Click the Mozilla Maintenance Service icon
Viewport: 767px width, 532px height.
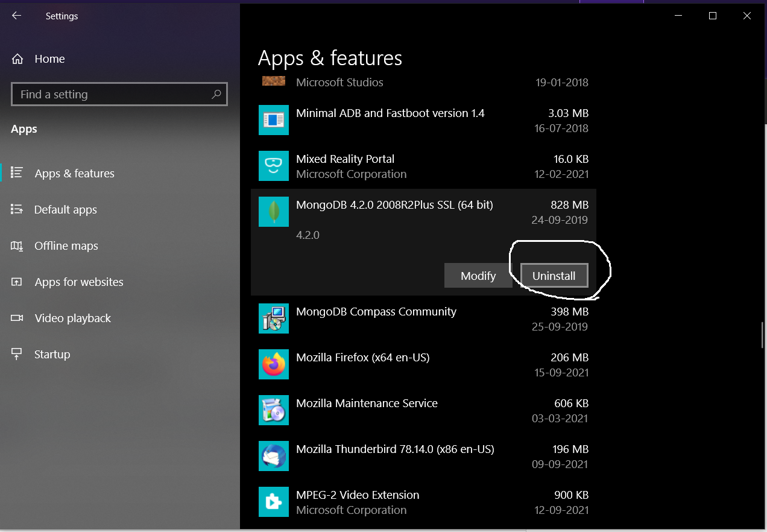click(x=274, y=410)
